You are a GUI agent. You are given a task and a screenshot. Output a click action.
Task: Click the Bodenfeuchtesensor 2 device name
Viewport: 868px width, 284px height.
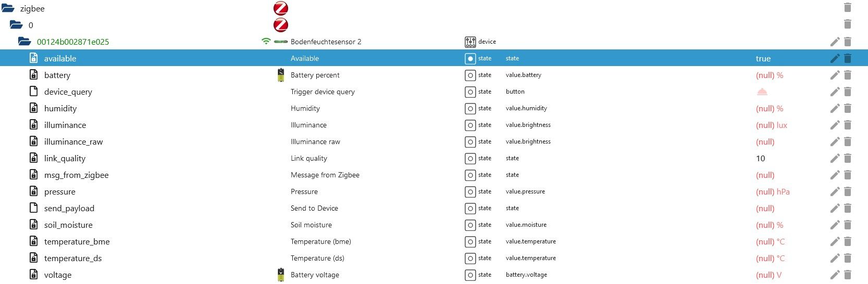(326, 42)
